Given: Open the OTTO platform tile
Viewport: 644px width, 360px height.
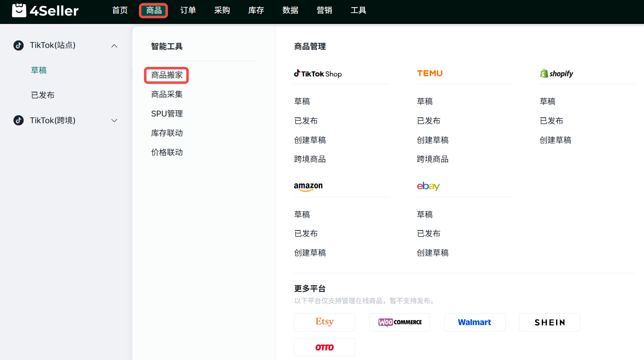Looking at the screenshot, I should click(324, 347).
